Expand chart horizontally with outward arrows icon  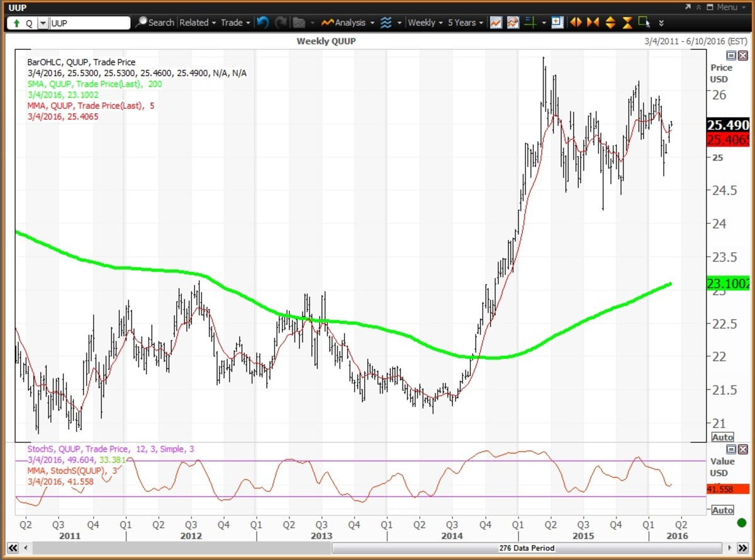pyautogui.click(x=576, y=23)
